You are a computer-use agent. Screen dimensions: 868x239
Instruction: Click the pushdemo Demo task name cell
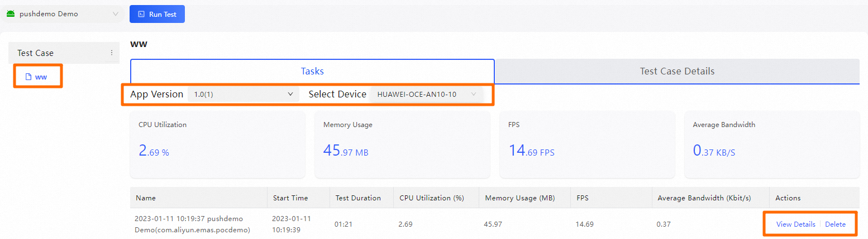[193, 224]
